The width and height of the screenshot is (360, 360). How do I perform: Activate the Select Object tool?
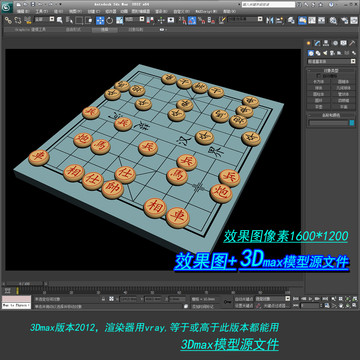tap(60, 20)
